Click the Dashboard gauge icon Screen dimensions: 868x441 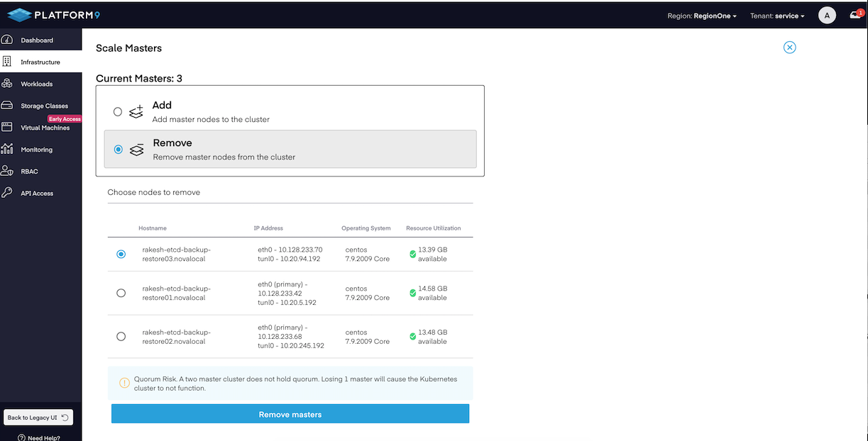(x=7, y=40)
